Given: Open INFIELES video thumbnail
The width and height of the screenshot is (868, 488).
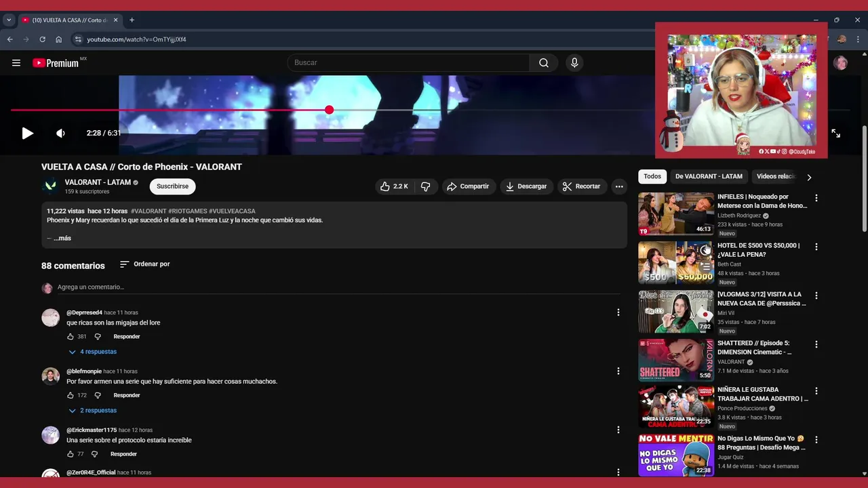Looking at the screenshot, I should pos(676,213).
